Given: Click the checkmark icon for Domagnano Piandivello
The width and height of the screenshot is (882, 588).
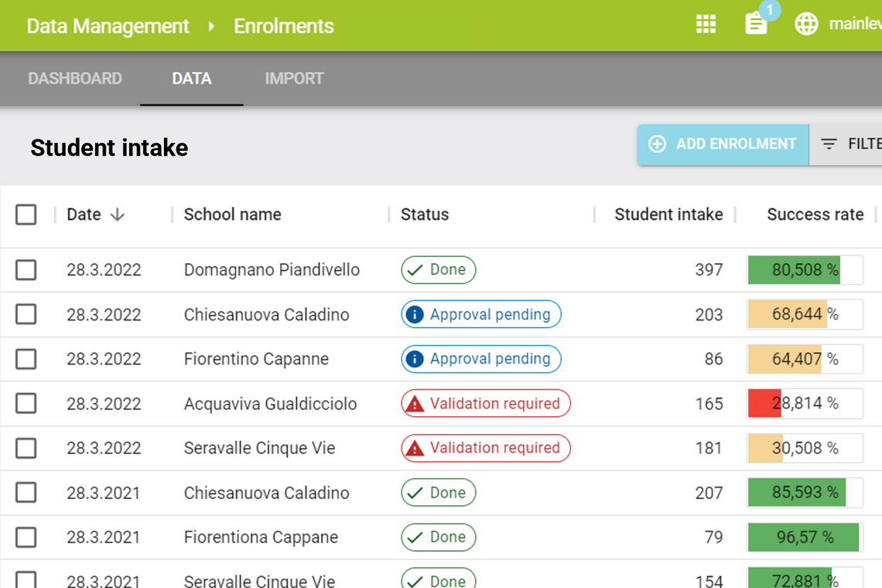Looking at the screenshot, I should [415, 270].
